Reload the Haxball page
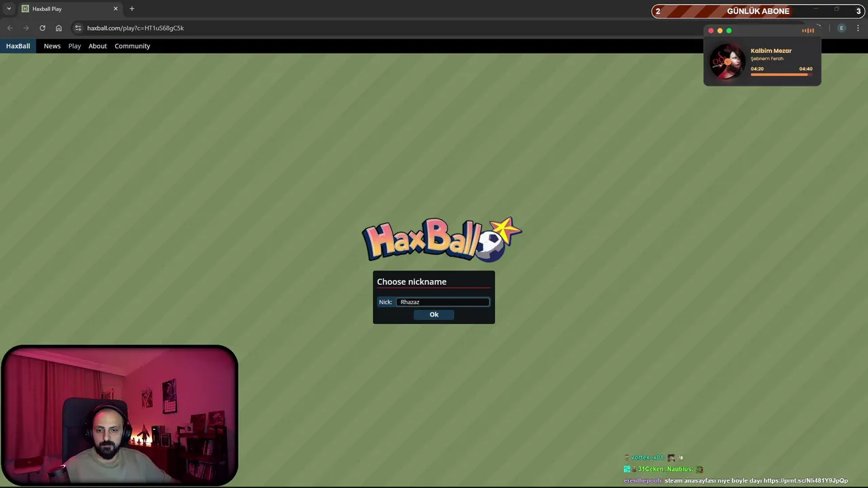The image size is (868, 488). tap(42, 28)
